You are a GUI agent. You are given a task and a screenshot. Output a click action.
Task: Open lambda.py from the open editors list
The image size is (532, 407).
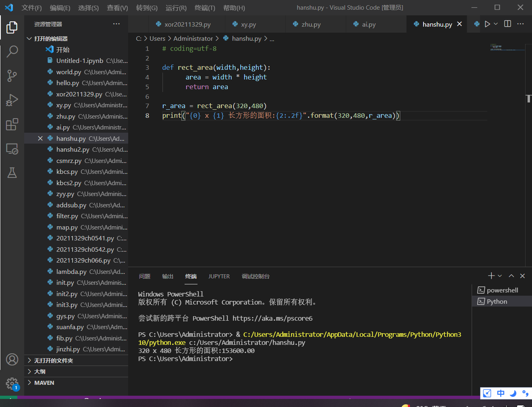pos(71,272)
